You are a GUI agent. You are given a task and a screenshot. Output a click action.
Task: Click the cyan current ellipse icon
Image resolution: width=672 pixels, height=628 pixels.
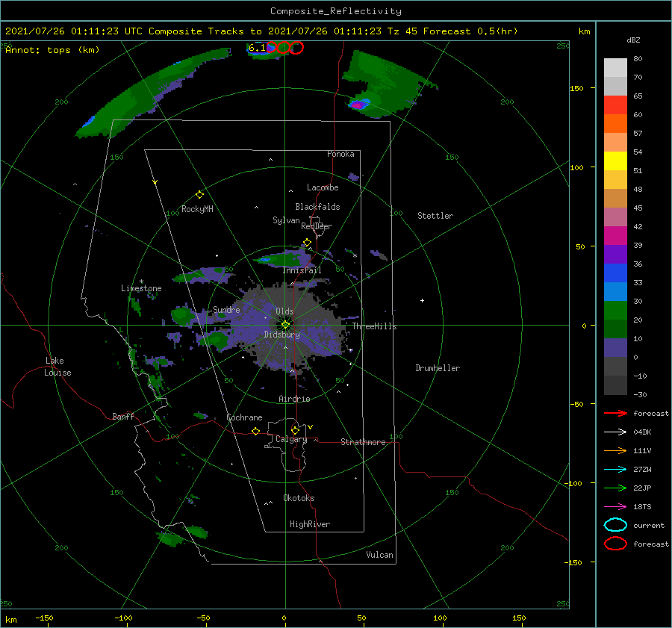(615, 525)
